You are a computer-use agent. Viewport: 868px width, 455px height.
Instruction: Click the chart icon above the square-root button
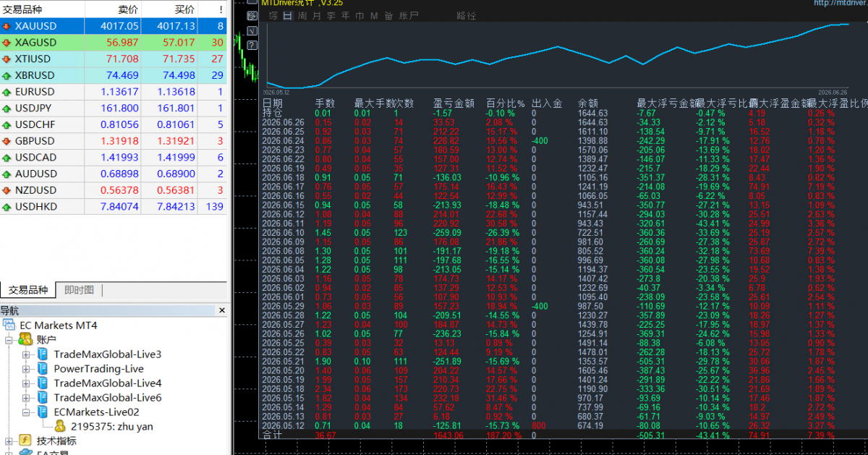coord(252,17)
